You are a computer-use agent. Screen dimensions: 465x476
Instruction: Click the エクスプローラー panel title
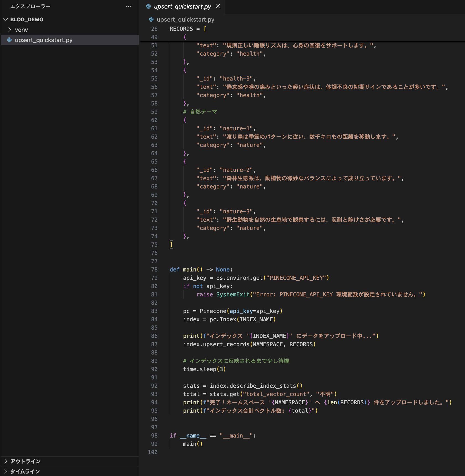[30, 6]
